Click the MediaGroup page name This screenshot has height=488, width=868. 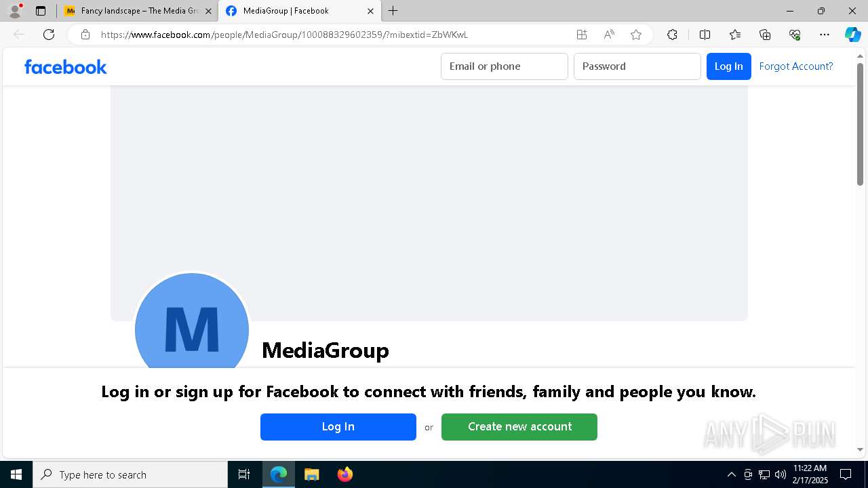click(x=325, y=350)
